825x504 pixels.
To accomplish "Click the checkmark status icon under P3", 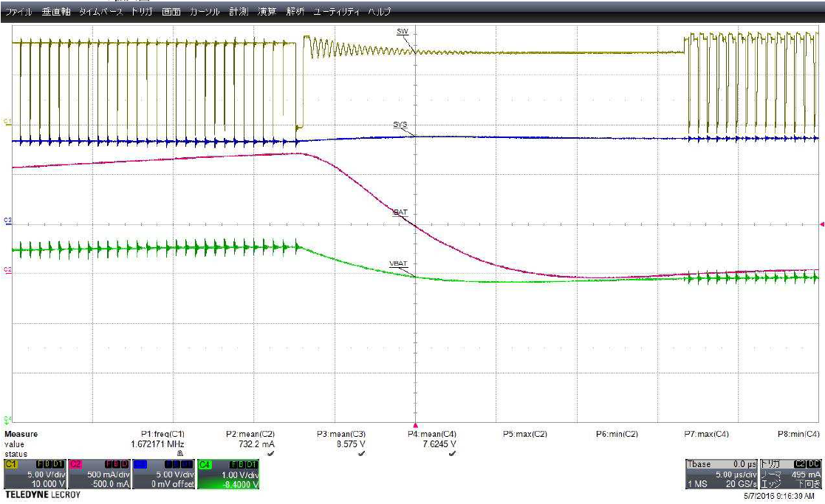I will [361, 453].
